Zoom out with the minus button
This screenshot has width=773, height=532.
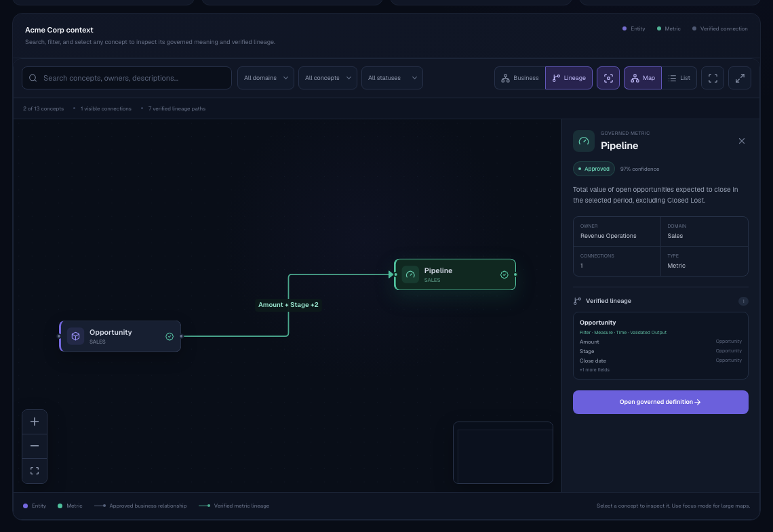pos(35,447)
